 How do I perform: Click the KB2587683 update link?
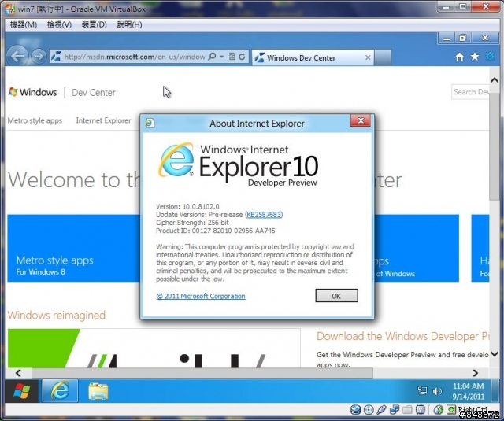[264, 215]
